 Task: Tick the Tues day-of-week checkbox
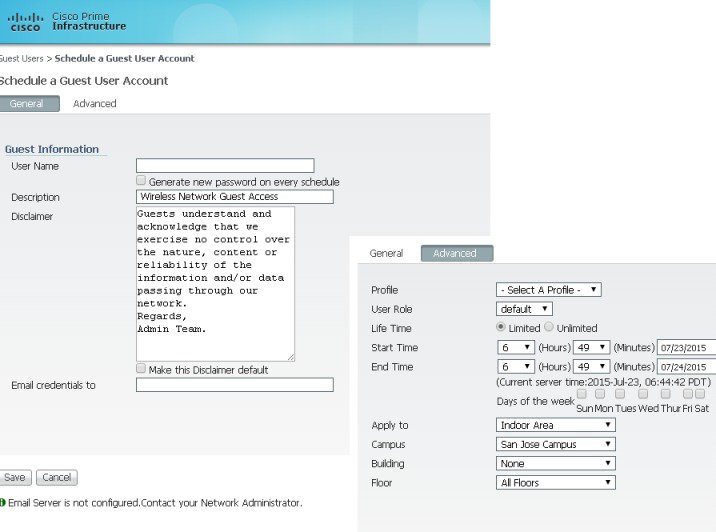pos(620,394)
